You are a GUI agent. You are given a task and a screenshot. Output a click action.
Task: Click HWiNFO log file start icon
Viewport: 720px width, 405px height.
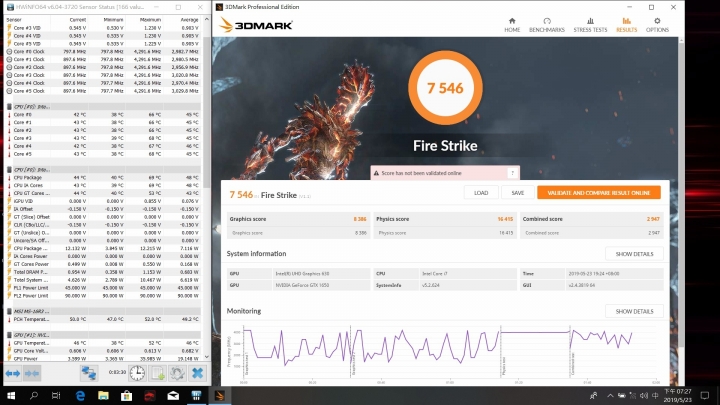click(x=158, y=373)
